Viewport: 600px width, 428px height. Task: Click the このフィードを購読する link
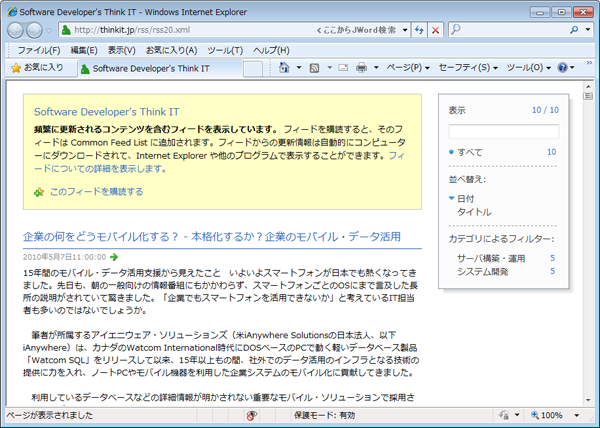(x=96, y=192)
